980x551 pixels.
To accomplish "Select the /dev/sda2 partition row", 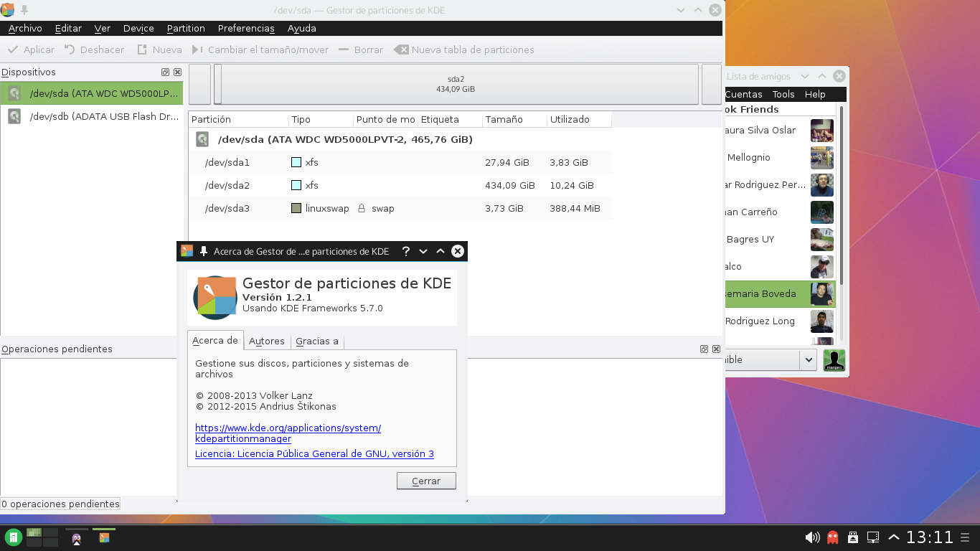I will click(400, 185).
